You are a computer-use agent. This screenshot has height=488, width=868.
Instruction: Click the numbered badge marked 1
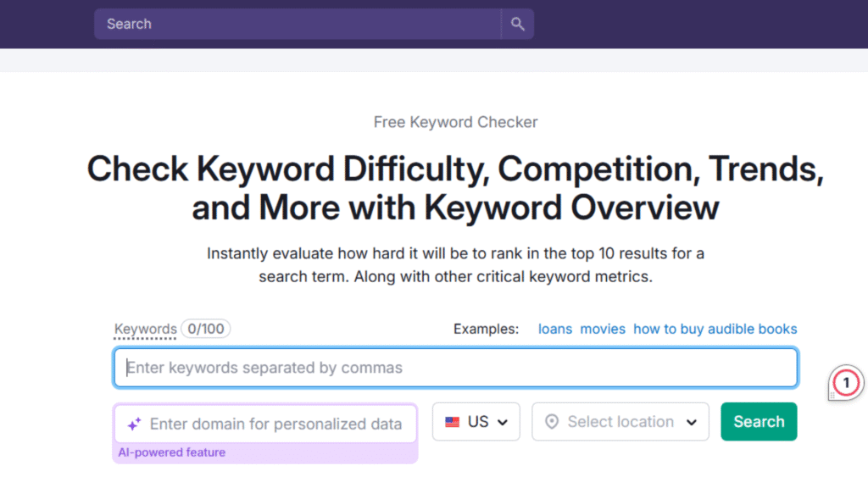(x=845, y=384)
